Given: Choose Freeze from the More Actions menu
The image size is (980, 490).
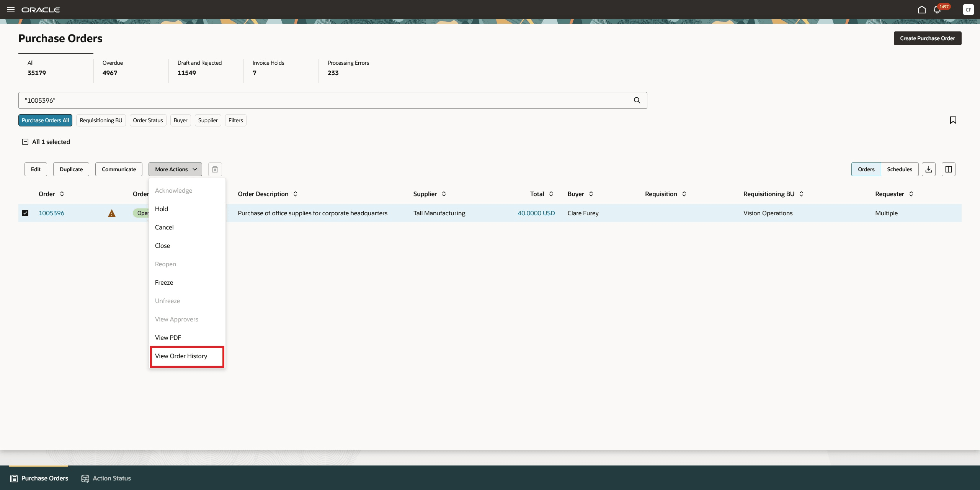Looking at the screenshot, I should [x=164, y=282].
